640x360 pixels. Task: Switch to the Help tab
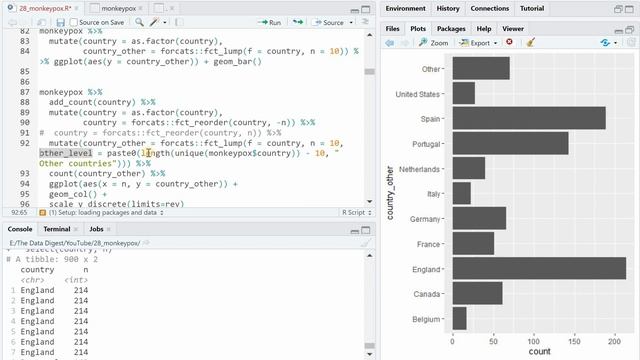484,29
